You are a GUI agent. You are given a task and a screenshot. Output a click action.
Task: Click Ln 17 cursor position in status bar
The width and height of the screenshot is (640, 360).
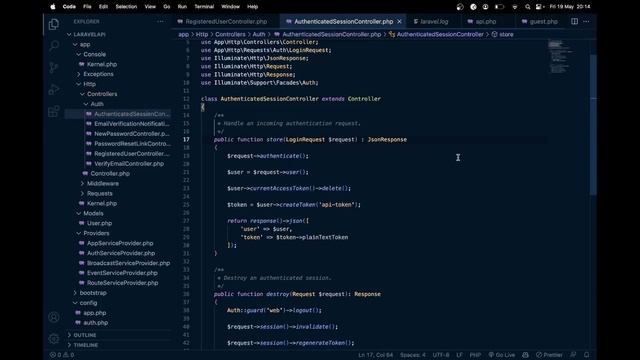click(x=376, y=355)
